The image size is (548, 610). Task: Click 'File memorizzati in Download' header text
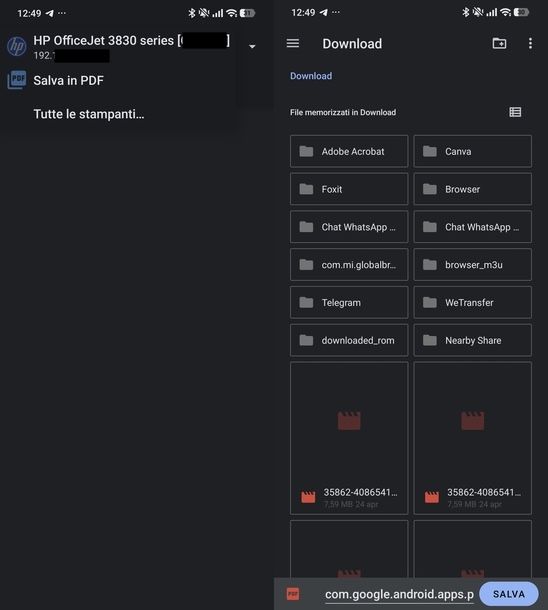click(343, 112)
